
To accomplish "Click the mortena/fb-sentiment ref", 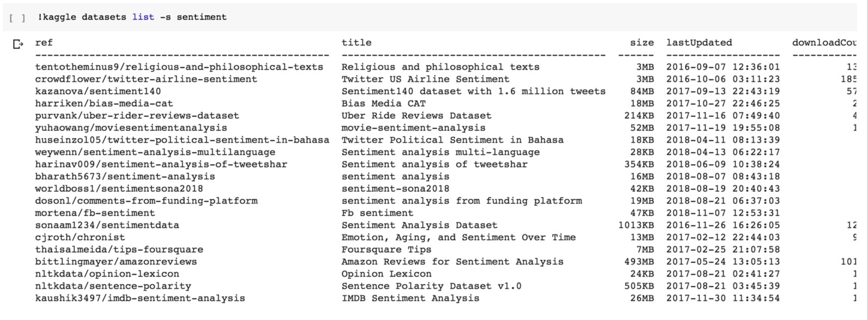I will [x=95, y=213].
